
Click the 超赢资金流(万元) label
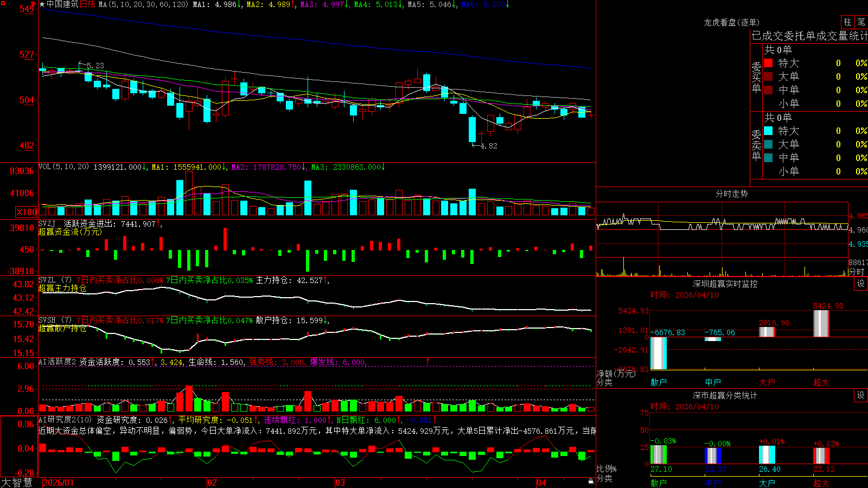tap(70, 232)
